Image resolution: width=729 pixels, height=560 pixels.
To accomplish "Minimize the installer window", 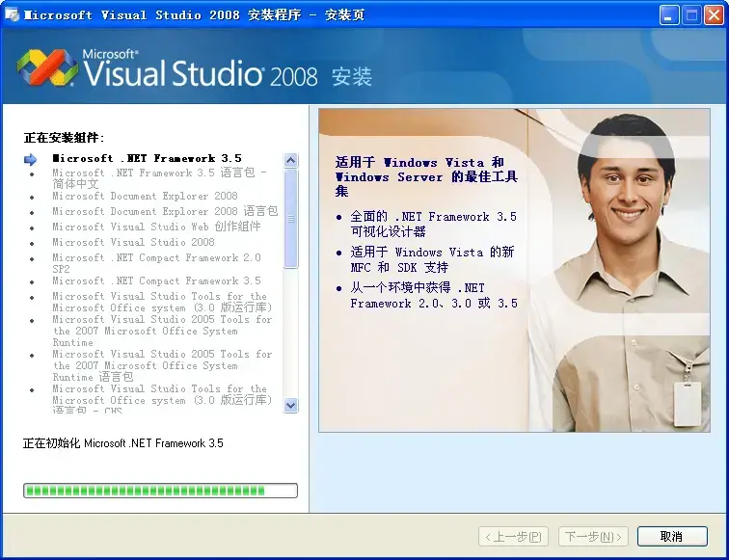I will point(668,15).
